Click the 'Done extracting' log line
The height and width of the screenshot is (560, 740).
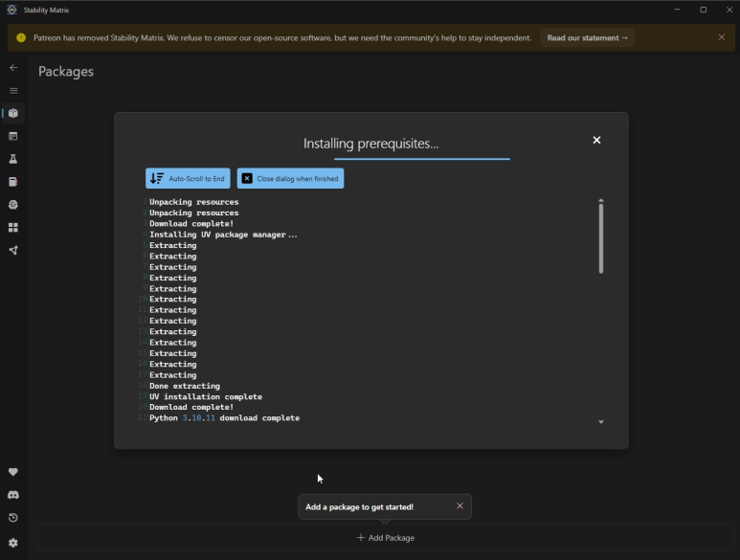[185, 386]
